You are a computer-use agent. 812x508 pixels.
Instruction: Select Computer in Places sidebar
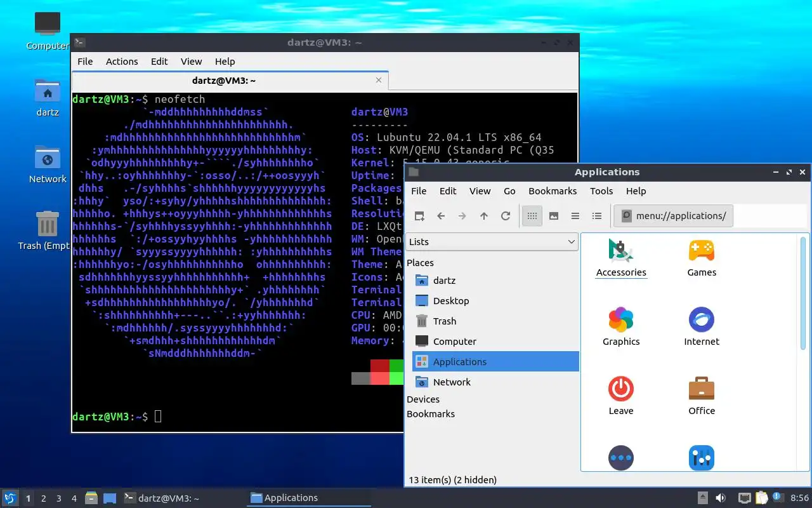(x=495, y=341)
